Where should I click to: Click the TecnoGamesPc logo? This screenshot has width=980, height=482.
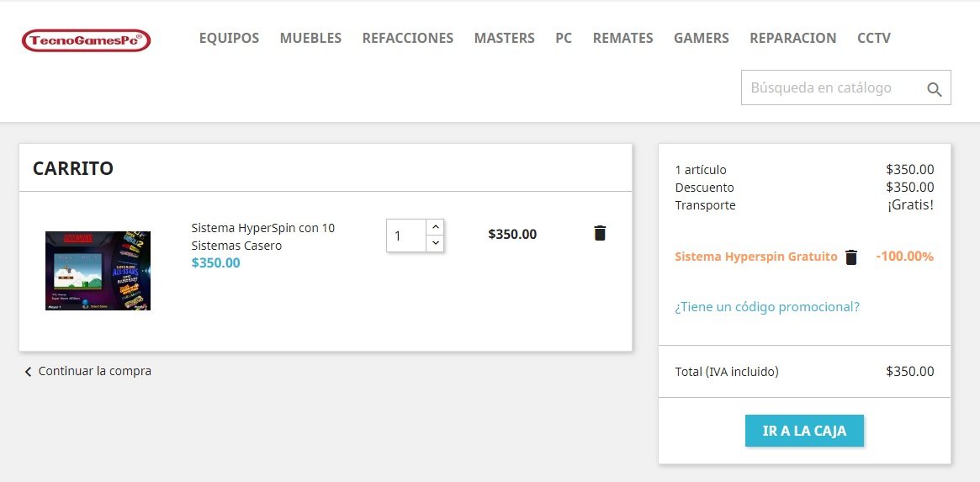87,40
